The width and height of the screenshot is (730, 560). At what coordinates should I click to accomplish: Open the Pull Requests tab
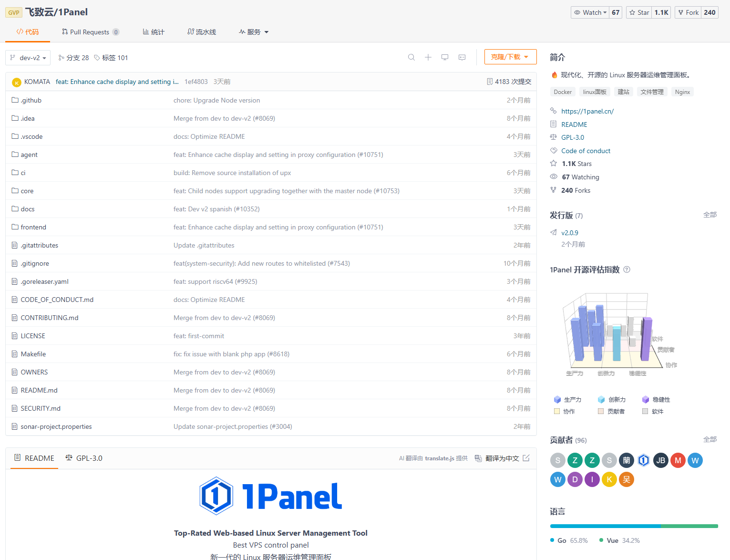pyautogui.click(x=91, y=32)
